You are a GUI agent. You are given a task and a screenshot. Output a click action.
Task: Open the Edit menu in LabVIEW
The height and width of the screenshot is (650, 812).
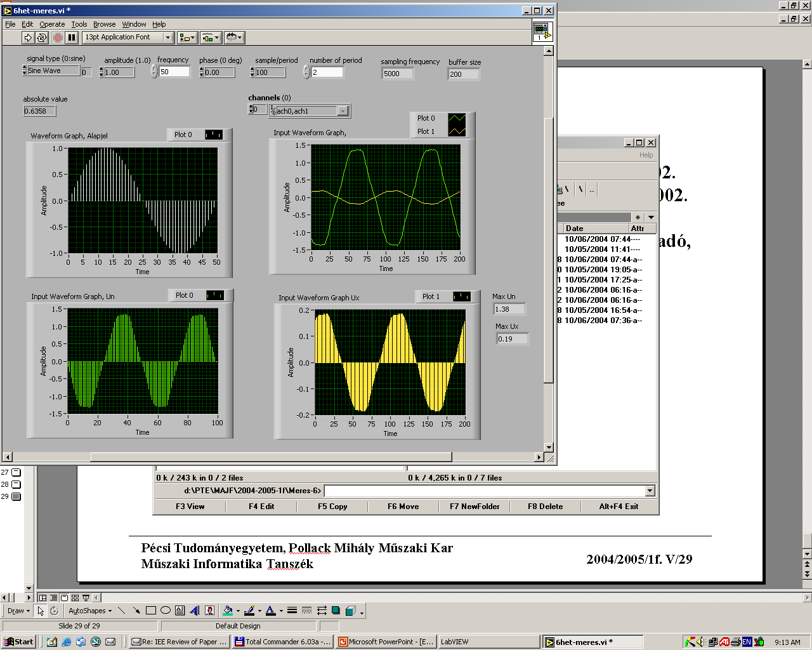[x=27, y=24]
